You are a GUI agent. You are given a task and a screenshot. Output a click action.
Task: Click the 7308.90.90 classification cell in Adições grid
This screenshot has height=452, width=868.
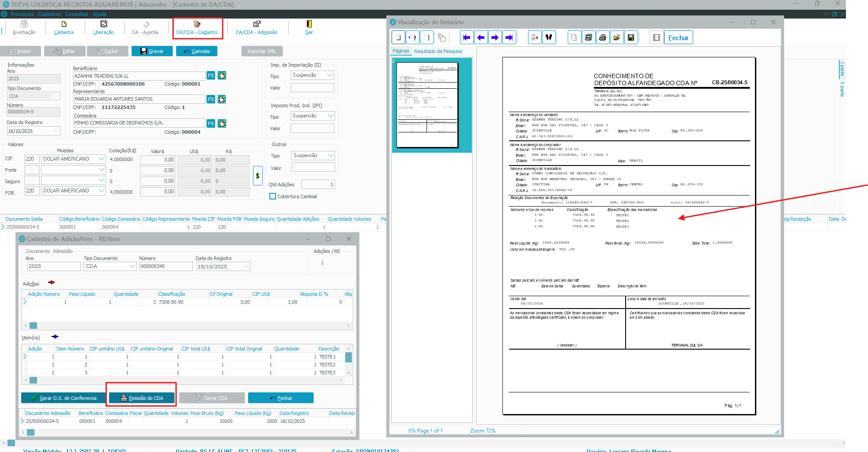[x=183, y=302]
